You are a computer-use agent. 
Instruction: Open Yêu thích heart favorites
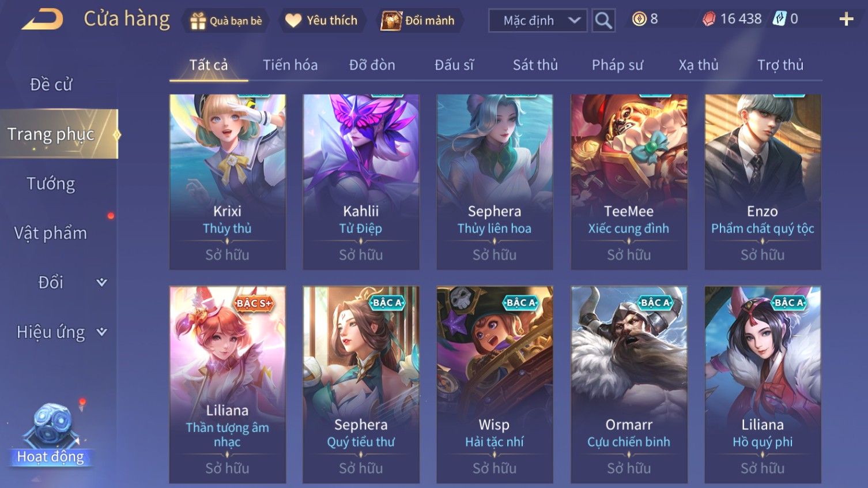click(322, 21)
